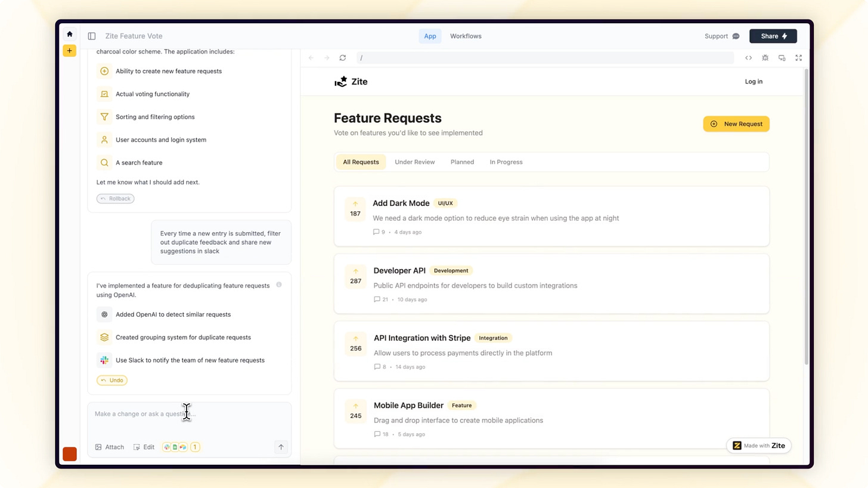Reload the app preview
Image resolution: width=868 pixels, height=488 pixels.
(343, 58)
